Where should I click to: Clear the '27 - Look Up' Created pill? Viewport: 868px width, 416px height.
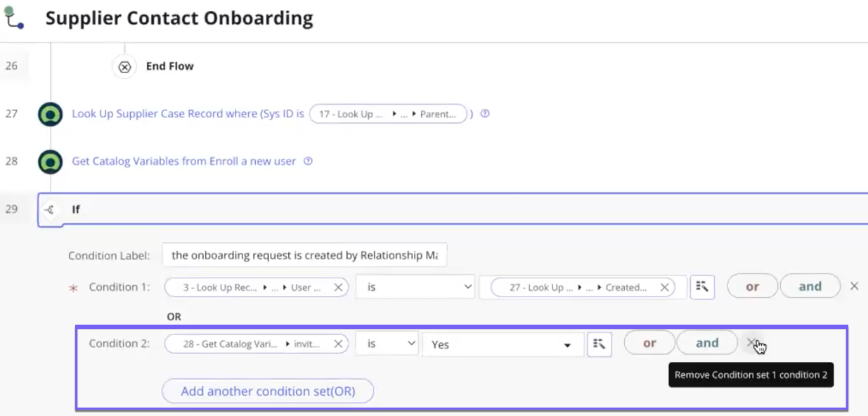click(664, 287)
